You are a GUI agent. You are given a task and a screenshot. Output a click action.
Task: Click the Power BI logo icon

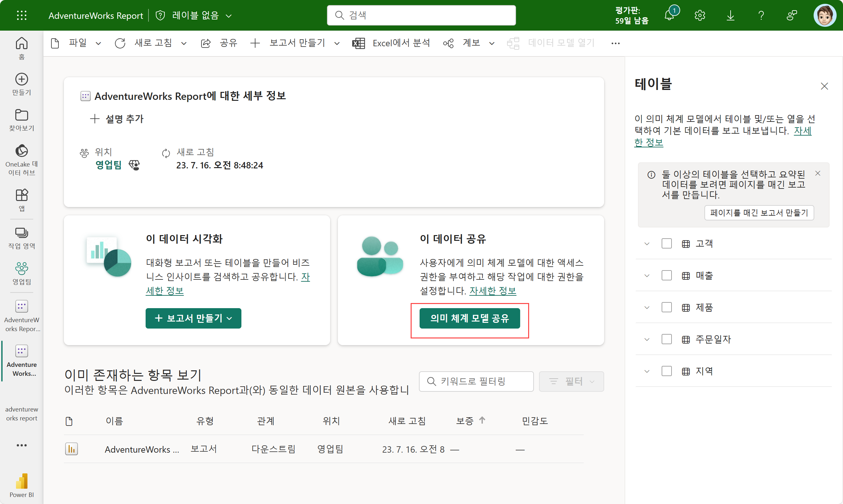point(21,482)
